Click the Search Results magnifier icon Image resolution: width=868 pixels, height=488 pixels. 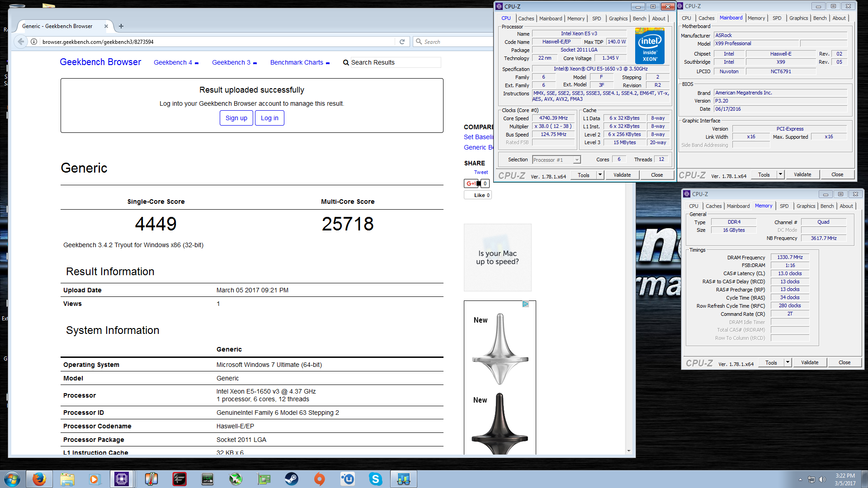point(346,62)
